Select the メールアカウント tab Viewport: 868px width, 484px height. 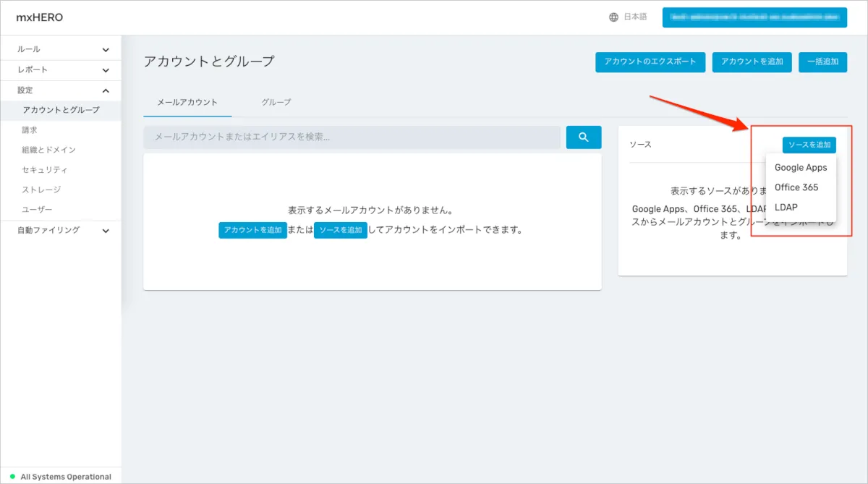click(187, 102)
